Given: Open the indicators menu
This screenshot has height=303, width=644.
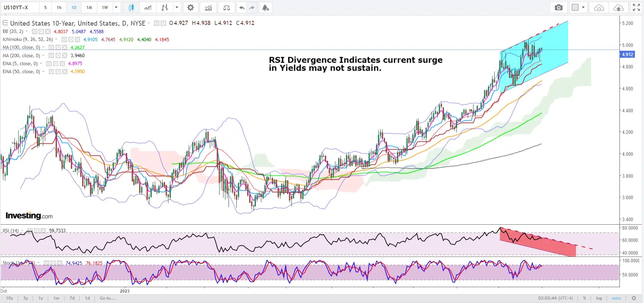Looking at the screenshot, I should pos(208,8).
